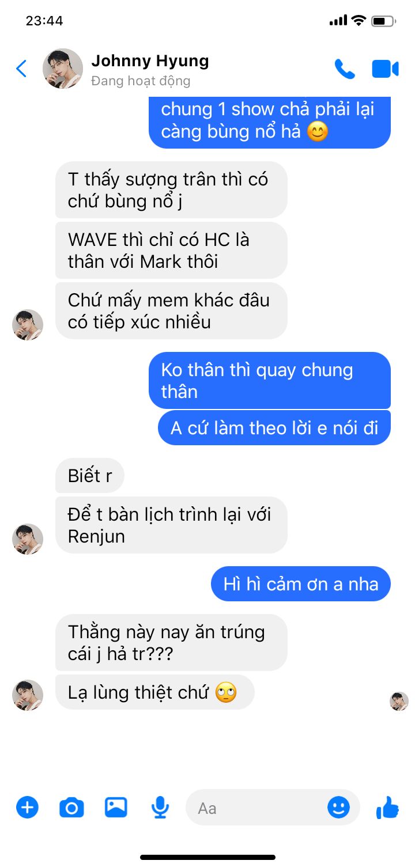Tap the back arrow to leave chat
Viewport: 415px width, 868px height.
click(x=21, y=69)
